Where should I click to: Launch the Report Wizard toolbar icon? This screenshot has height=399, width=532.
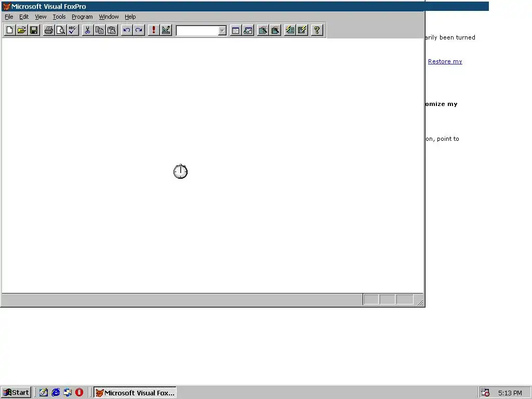pos(275,30)
